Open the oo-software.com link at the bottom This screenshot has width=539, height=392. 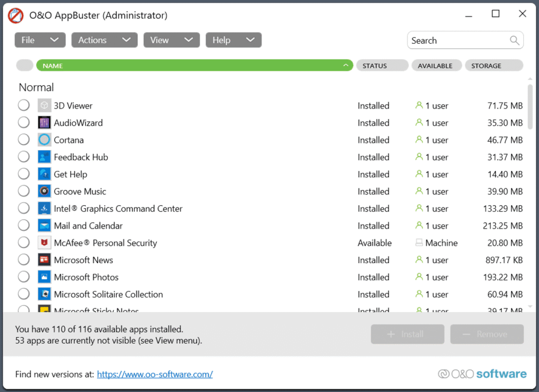[155, 374]
